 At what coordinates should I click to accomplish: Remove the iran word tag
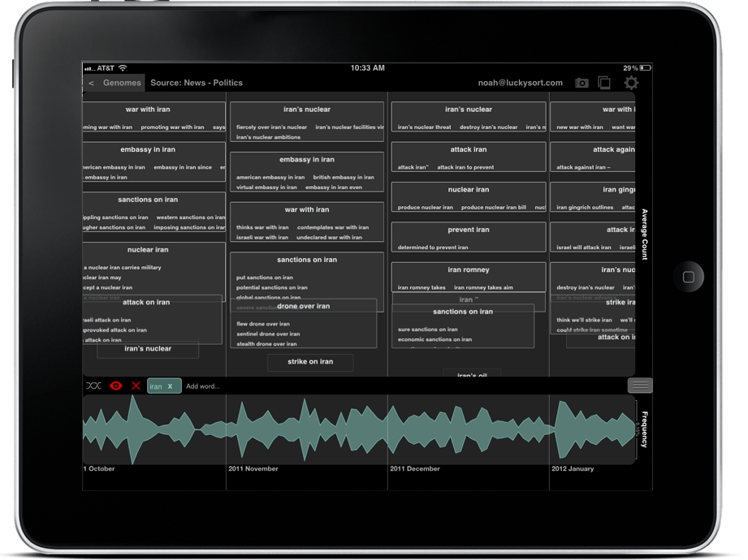coord(170,386)
